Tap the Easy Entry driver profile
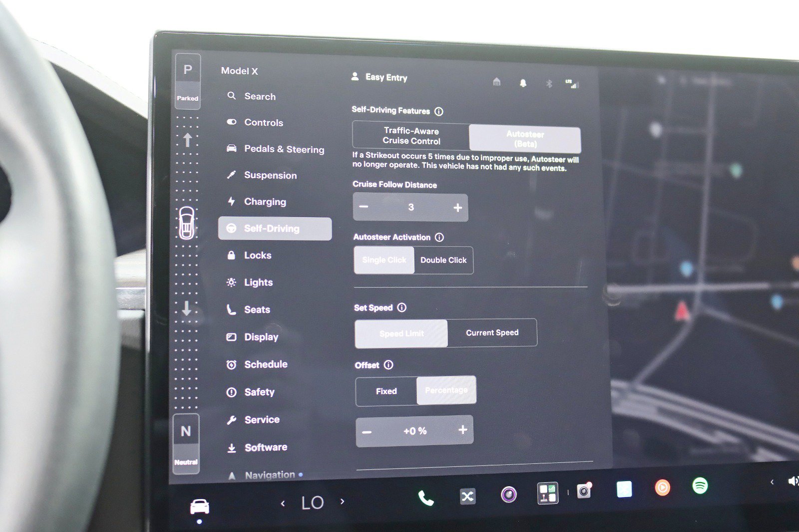 (x=380, y=77)
